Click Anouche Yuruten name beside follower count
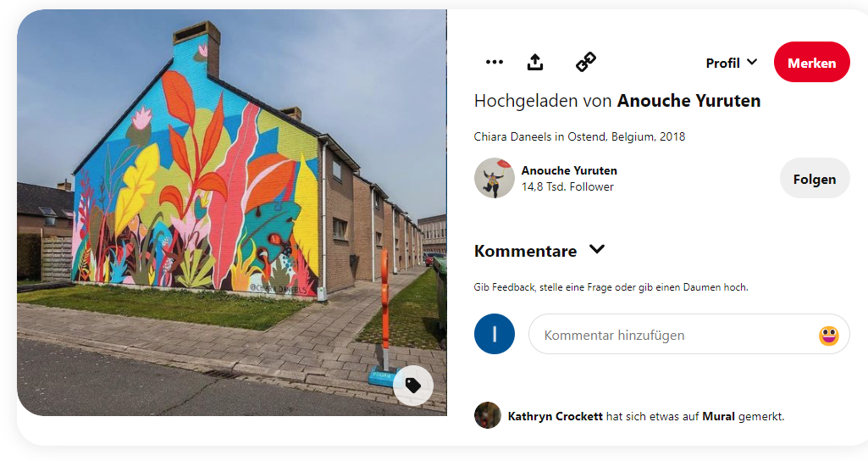 569,170
